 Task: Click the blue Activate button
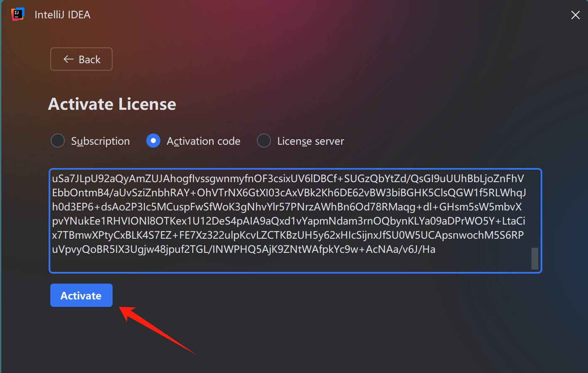pos(81,295)
